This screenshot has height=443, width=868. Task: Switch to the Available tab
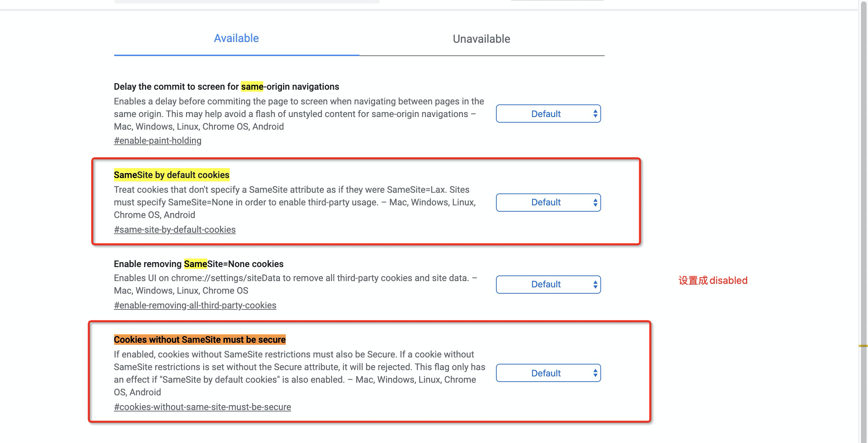pos(236,38)
